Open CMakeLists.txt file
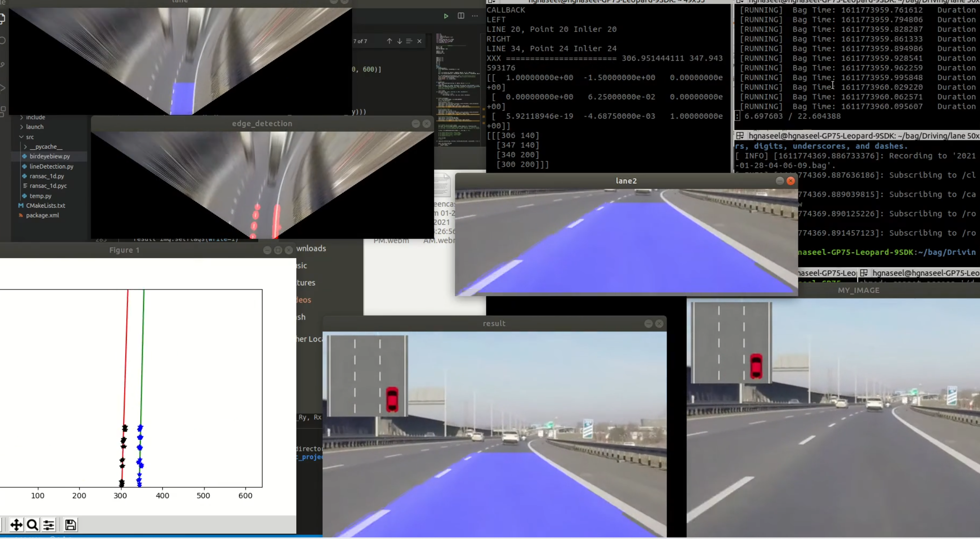Screen dimensions: 980x539 tap(45, 205)
